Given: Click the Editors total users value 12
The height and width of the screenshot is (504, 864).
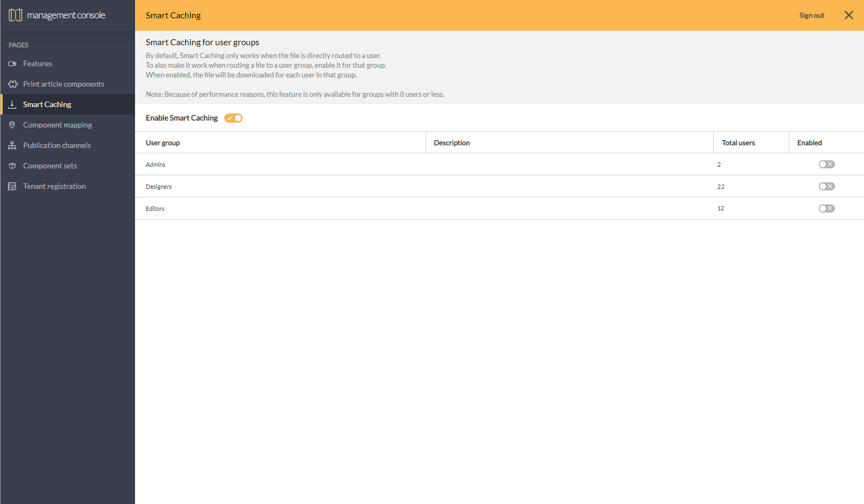Looking at the screenshot, I should (720, 208).
